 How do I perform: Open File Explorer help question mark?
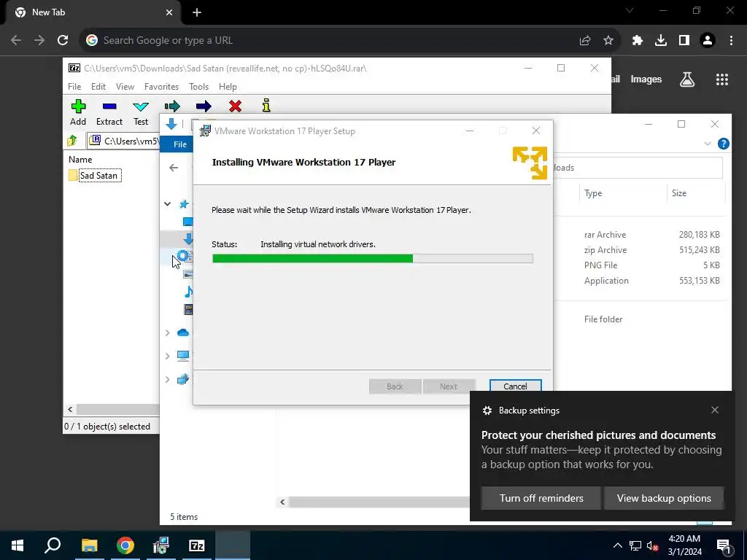click(x=723, y=144)
